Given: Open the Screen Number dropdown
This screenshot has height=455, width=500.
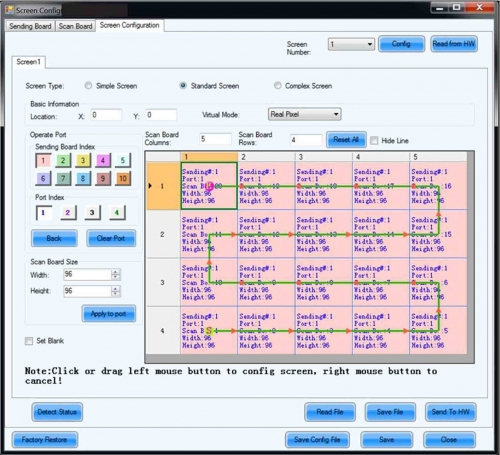Looking at the screenshot, I should (x=351, y=44).
